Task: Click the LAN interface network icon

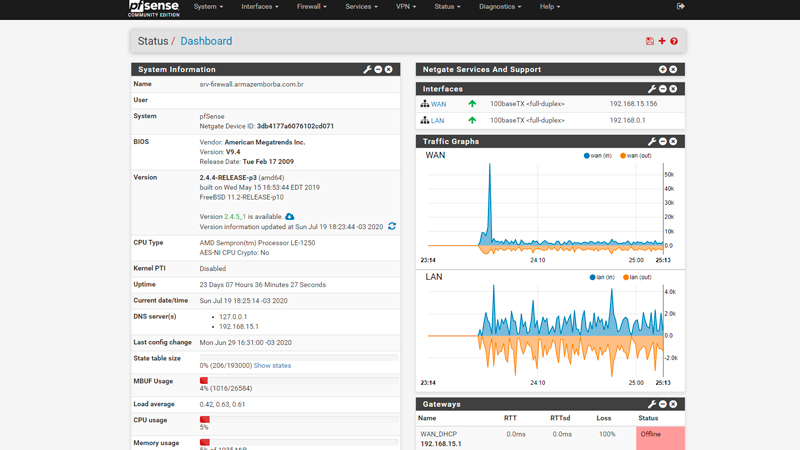Action: (x=424, y=120)
